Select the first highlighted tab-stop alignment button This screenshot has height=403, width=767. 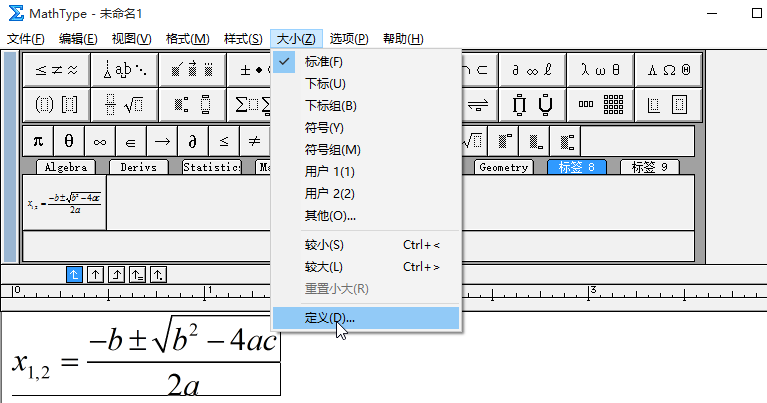click(74, 275)
